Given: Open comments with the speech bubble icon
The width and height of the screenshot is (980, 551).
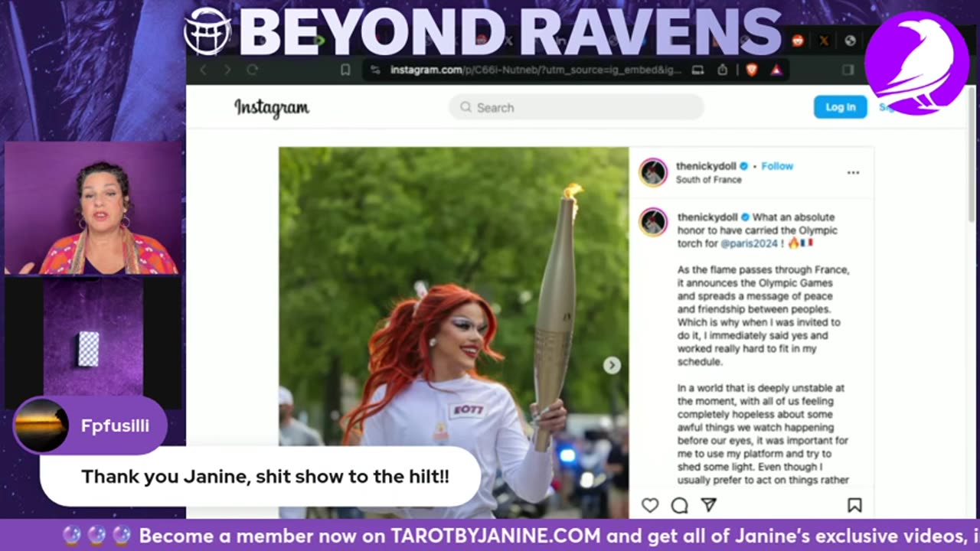Looking at the screenshot, I should (679, 505).
